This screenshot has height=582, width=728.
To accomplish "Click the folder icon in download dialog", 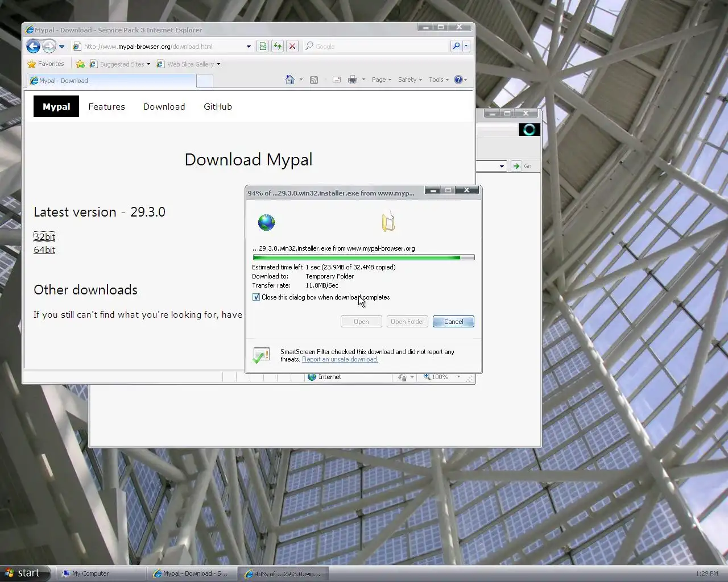I will [388, 221].
